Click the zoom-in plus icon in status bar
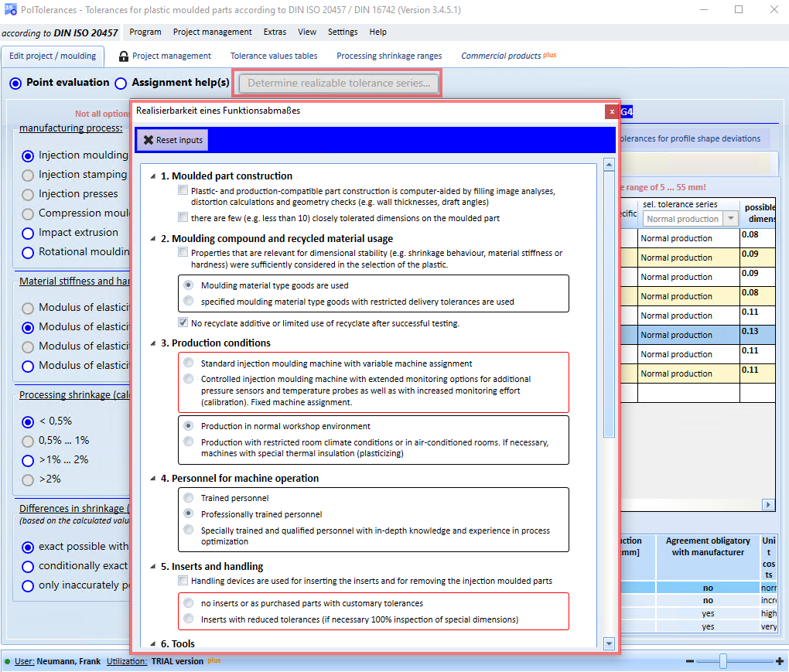 pyautogui.click(x=780, y=661)
